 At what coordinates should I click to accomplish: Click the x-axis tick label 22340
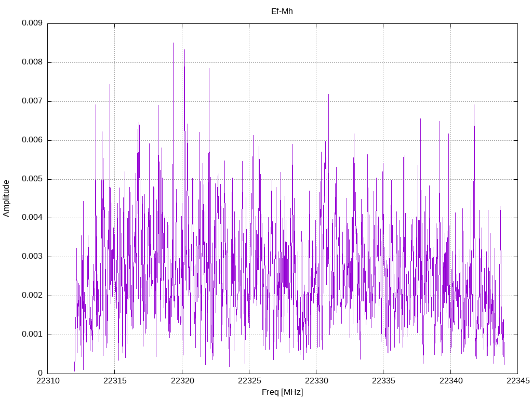(x=451, y=381)
